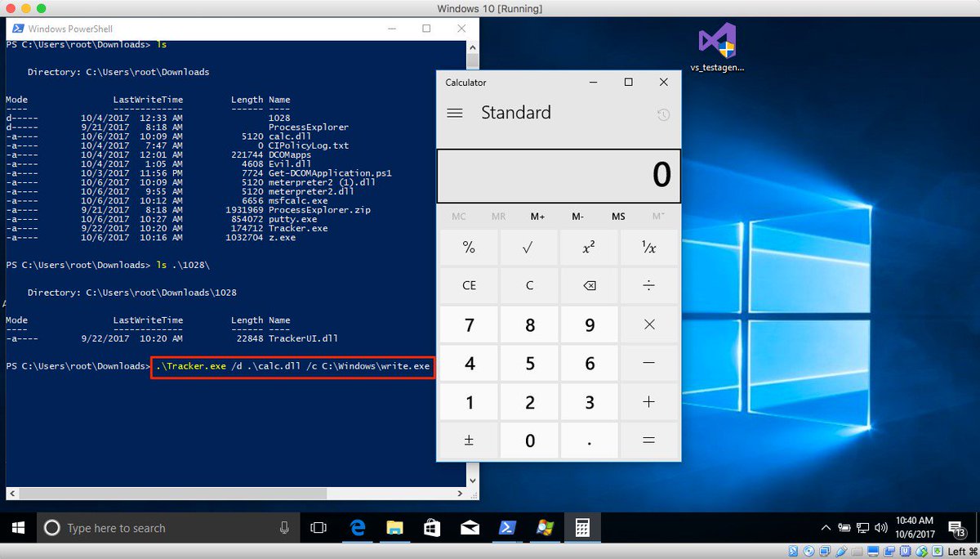Click the VirtualBox hard disk status icon
Image resolution: width=980 pixels, height=559 pixels.
tap(792, 552)
